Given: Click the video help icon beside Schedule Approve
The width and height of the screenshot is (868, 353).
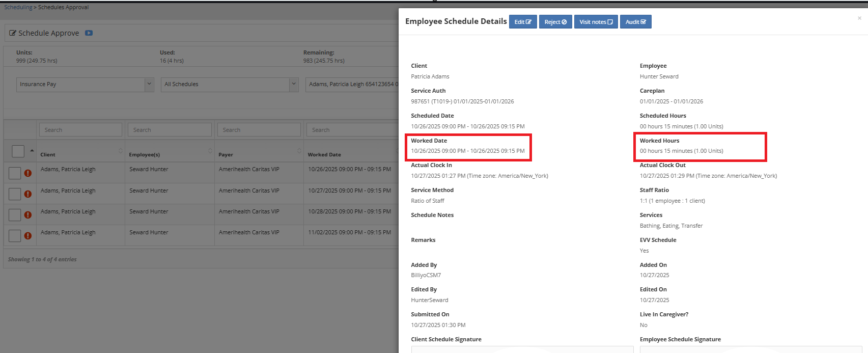Looking at the screenshot, I should point(89,33).
